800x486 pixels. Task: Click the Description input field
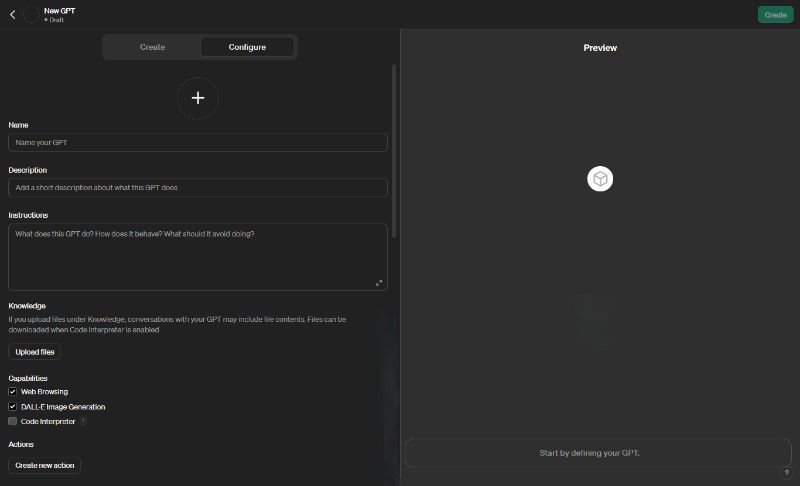coord(198,188)
